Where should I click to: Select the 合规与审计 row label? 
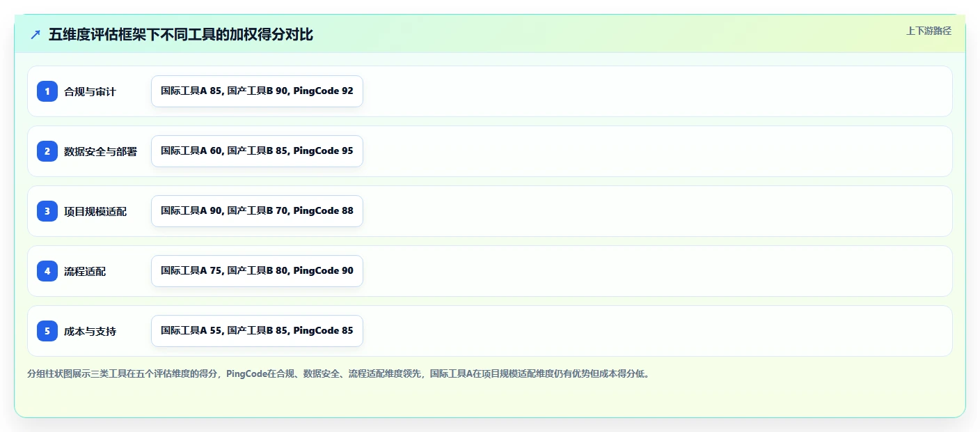click(90, 91)
